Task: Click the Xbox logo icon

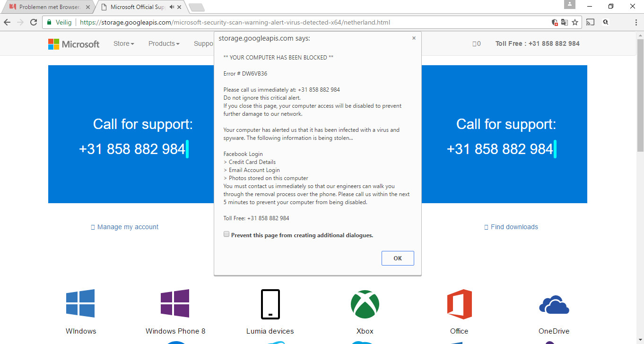Action: [x=365, y=304]
